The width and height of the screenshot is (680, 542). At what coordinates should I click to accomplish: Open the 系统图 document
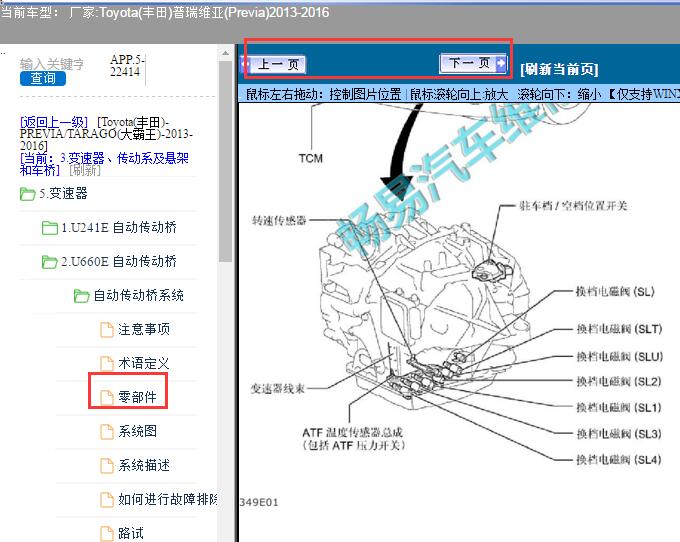tap(137, 431)
